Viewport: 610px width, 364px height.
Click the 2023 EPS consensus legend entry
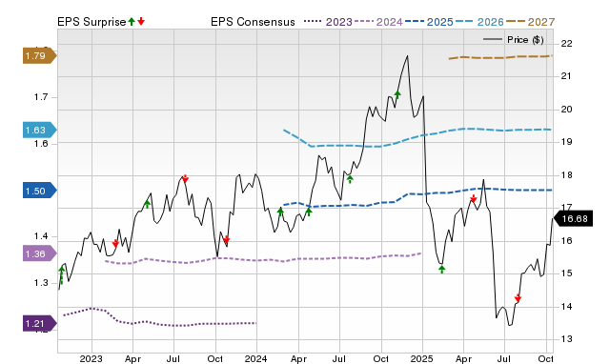tap(328, 22)
